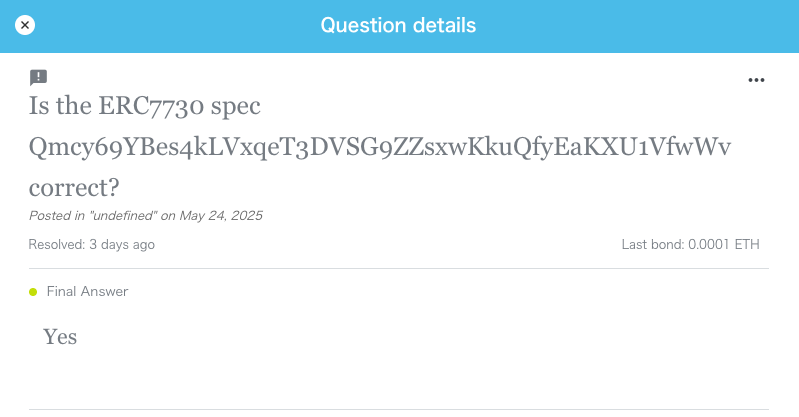The height and width of the screenshot is (417, 799).
Task: Click the 0.0001 ETH bond amount
Action: [x=731, y=244]
